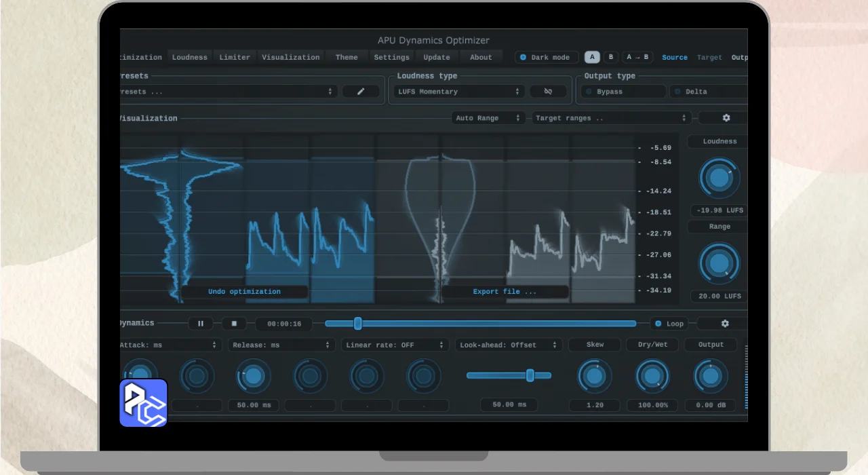
Task: Open the LUFS Momentary dropdown
Action: [458, 92]
